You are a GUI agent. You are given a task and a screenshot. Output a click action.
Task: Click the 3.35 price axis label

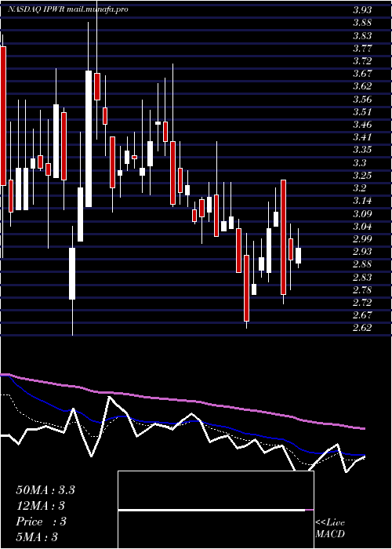pos(362,151)
